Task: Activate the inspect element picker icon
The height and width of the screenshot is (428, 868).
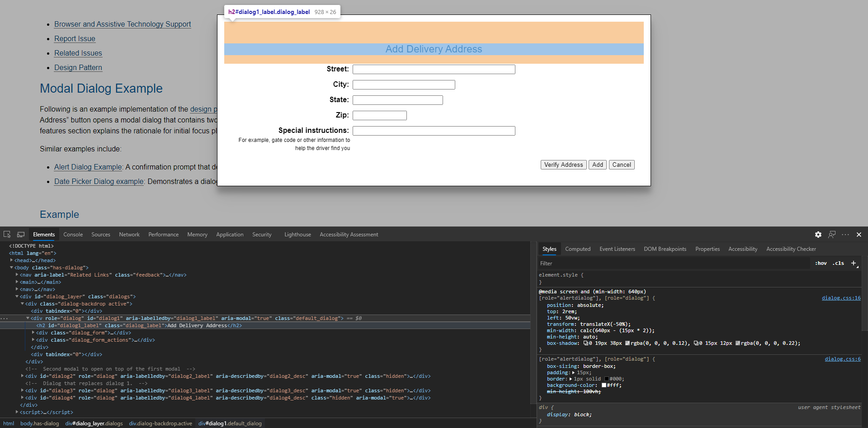Action: click(7, 235)
